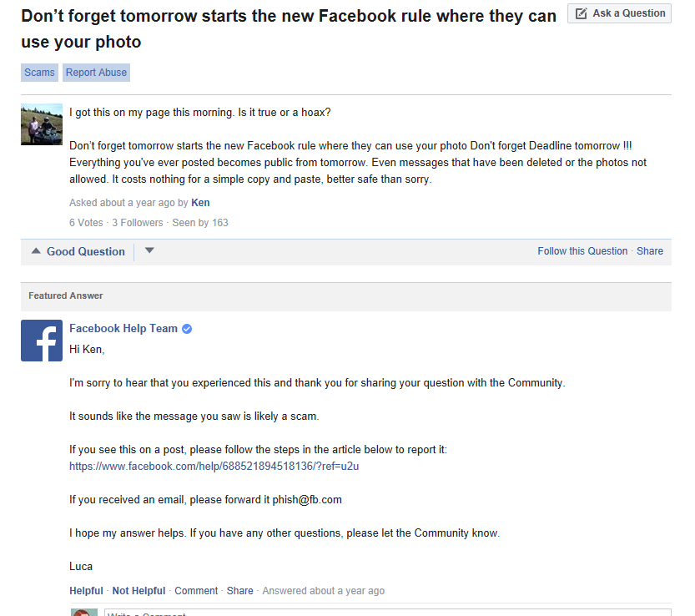Select the Scams topic tag
The width and height of the screenshot is (695, 616).
39,73
